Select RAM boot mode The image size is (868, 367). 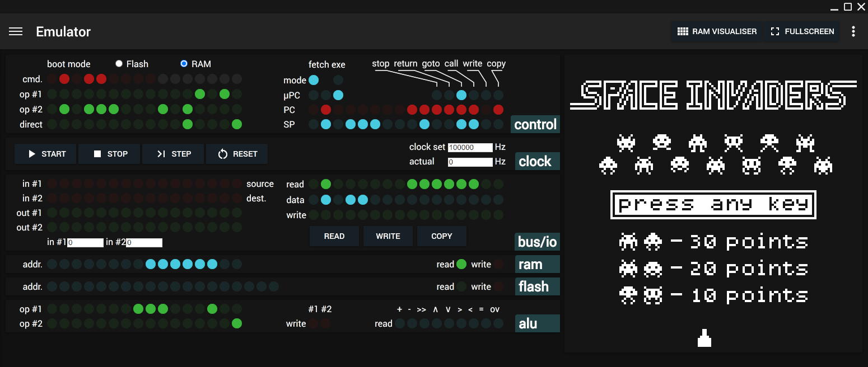click(x=184, y=64)
